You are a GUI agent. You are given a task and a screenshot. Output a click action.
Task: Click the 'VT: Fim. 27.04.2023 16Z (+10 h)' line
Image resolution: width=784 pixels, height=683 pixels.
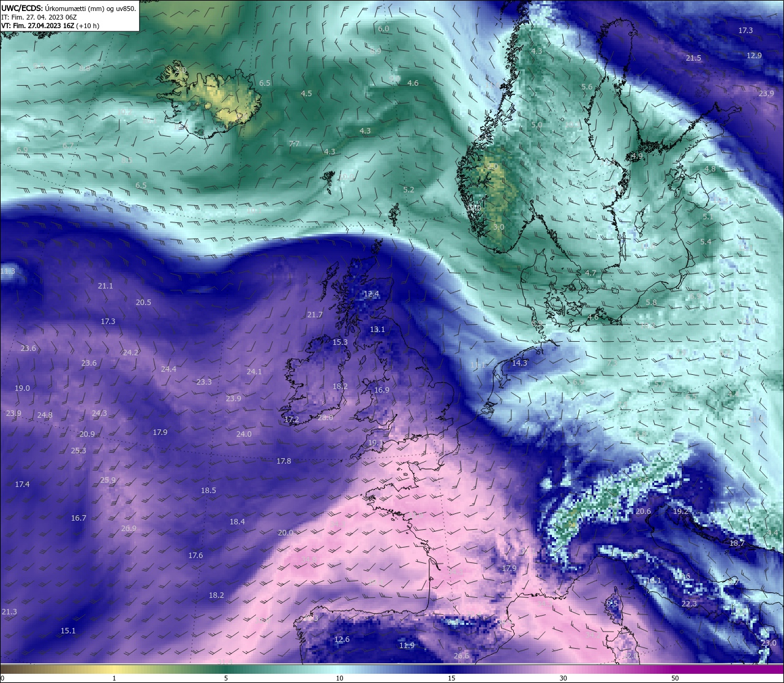click(x=50, y=26)
